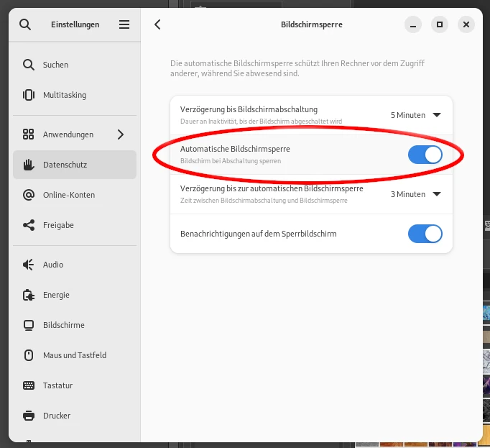Open Online-Konten settings panel
The height and width of the screenshot is (448, 490).
[75, 195]
